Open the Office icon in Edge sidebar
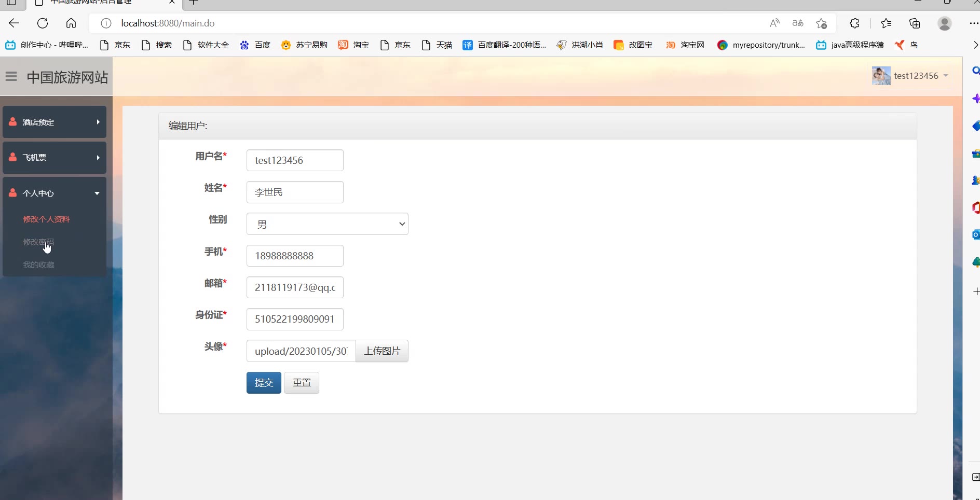 [x=976, y=207]
